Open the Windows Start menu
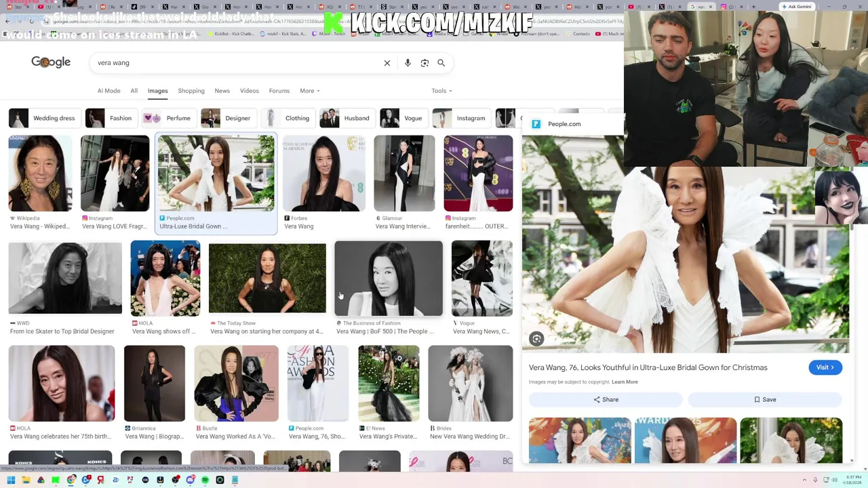This screenshot has width=868, height=488. [x=11, y=480]
